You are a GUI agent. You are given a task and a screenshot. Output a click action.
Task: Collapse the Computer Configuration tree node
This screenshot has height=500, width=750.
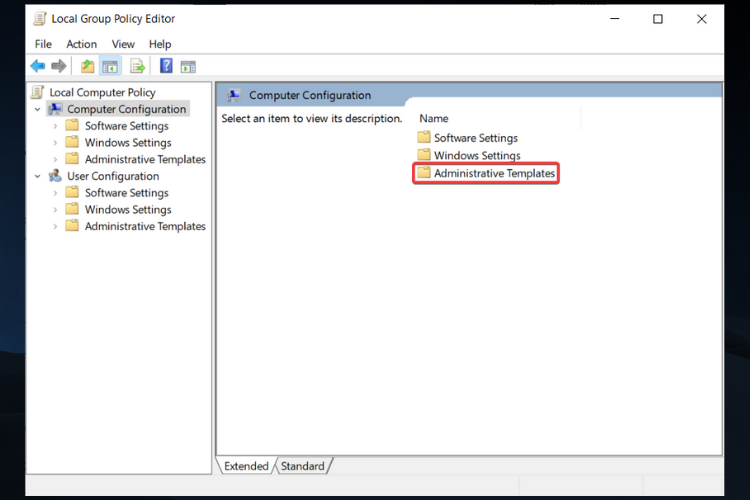(38, 110)
